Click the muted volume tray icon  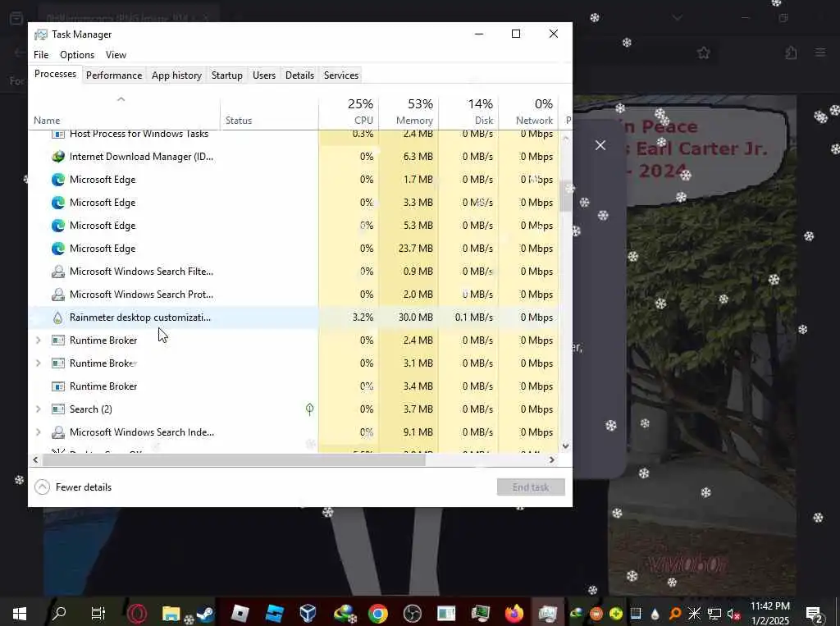(x=734, y=614)
